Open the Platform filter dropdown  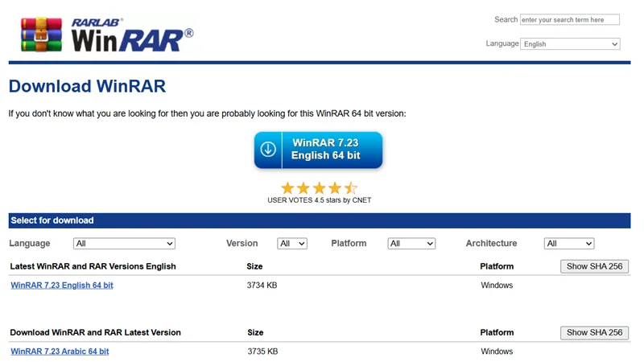pos(411,244)
